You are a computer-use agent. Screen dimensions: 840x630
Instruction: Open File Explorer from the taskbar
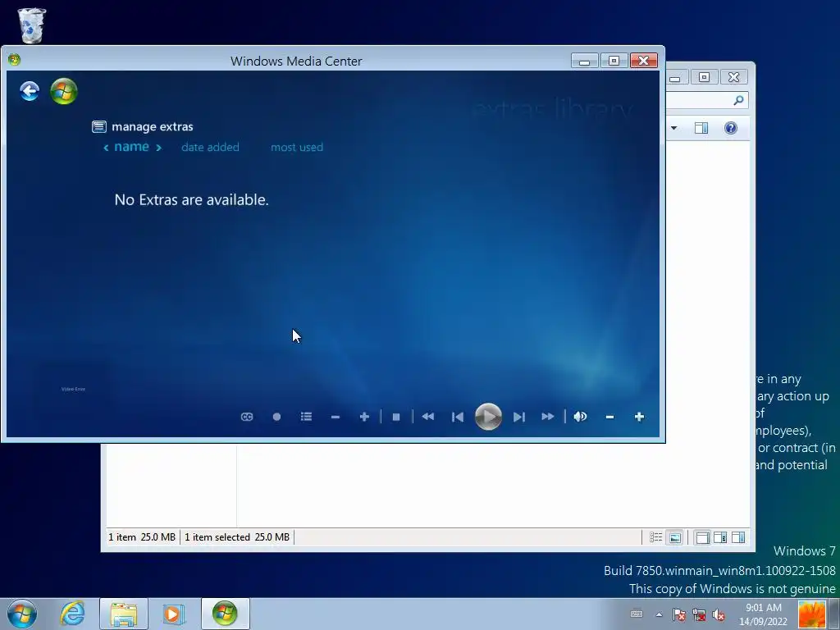[124, 614]
